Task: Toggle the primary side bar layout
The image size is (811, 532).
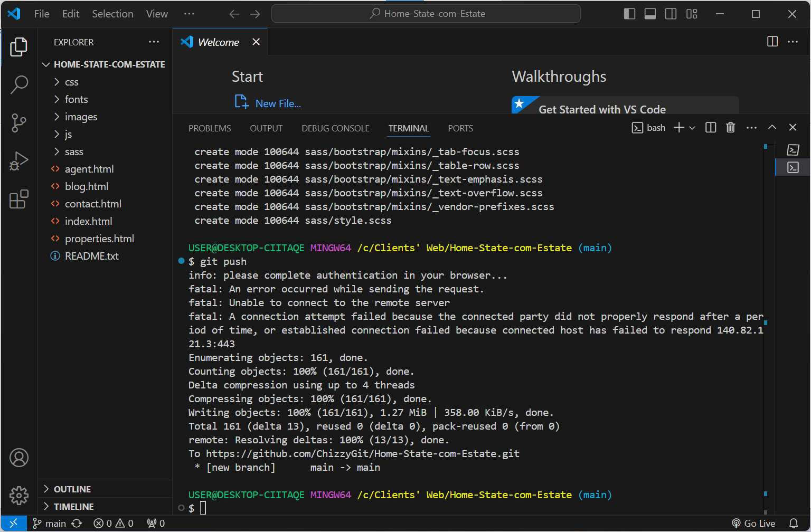Action: click(x=629, y=14)
